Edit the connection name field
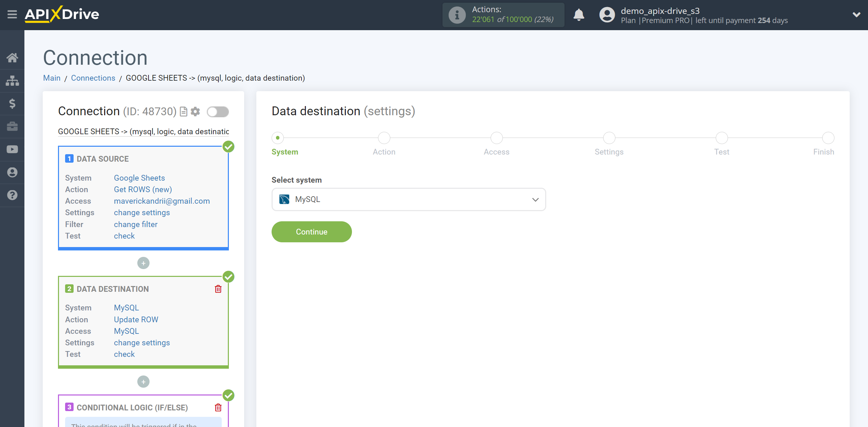The height and width of the screenshot is (427, 868). 143,131
